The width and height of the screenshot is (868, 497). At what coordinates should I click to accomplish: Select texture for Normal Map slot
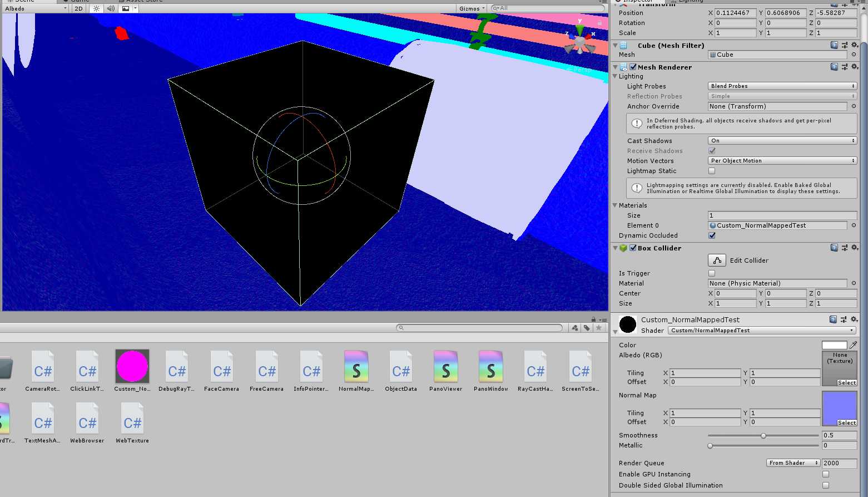pyautogui.click(x=846, y=422)
